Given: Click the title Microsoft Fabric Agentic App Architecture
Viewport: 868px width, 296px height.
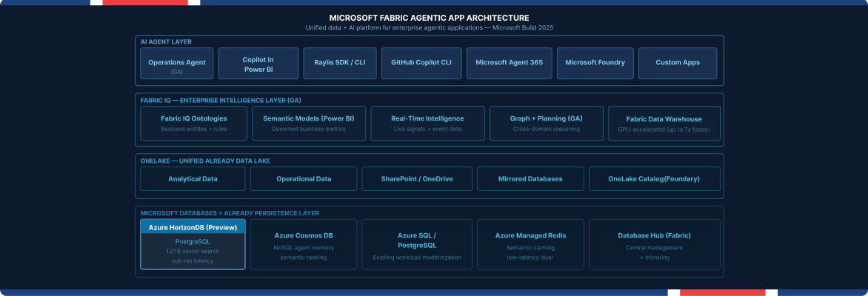Looking at the screenshot, I should [x=429, y=18].
